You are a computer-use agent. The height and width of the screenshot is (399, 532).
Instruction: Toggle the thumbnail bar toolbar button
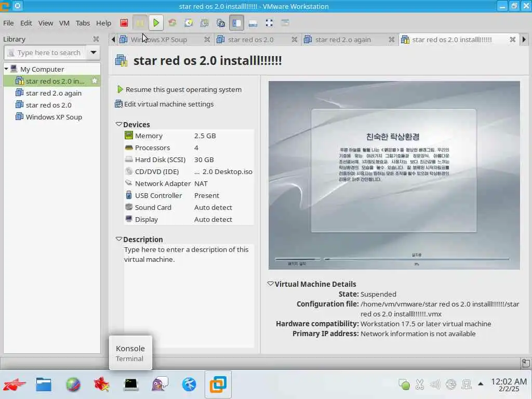pos(253,23)
